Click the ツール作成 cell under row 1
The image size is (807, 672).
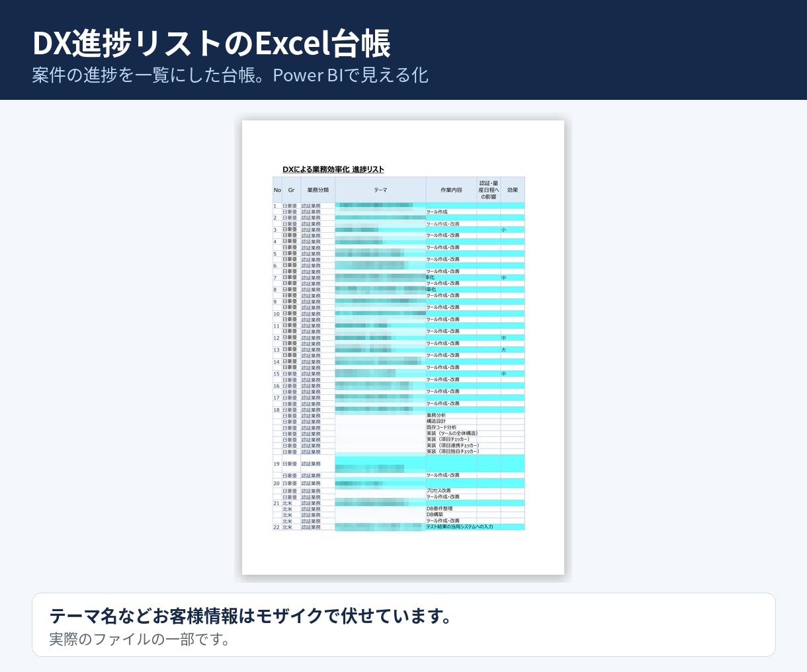pyautogui.click(x=451, y=212)
